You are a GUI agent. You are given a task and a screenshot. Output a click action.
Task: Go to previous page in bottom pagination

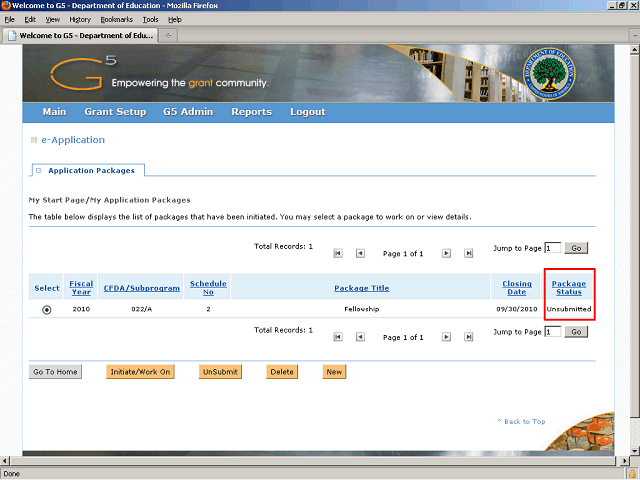tap(360, 337)
